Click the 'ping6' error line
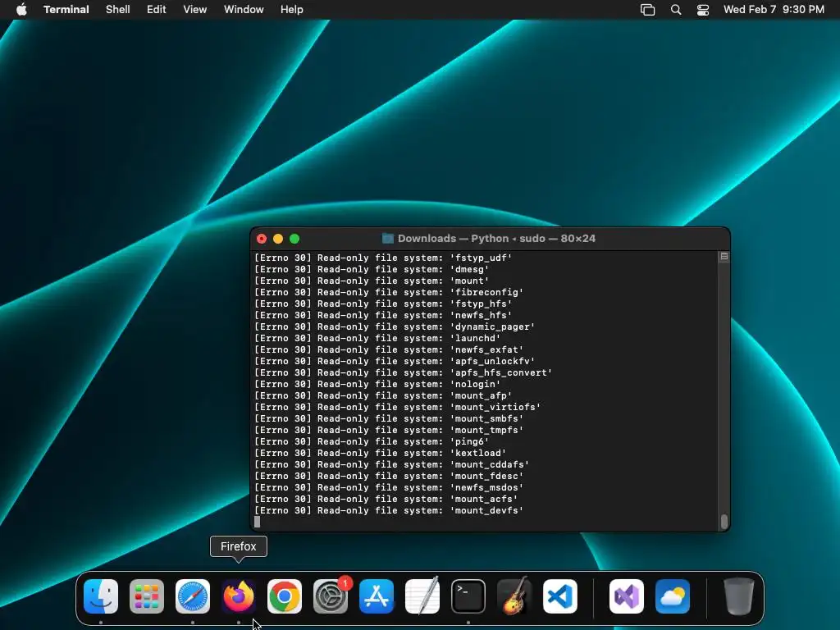Viewport: 840px width, 630px height. pyautogui.click(x=372, y=442)
